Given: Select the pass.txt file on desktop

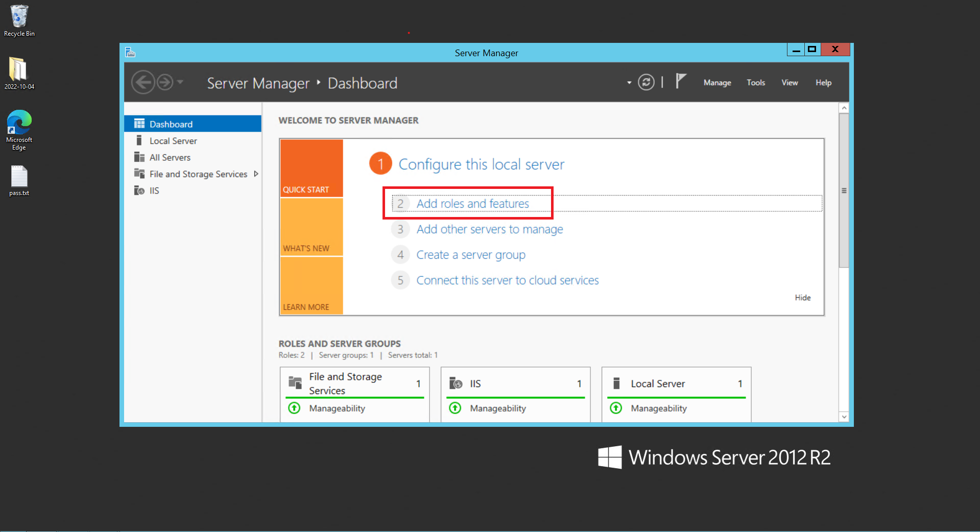Looking at the screenshot, I should (x=19, y=181).
